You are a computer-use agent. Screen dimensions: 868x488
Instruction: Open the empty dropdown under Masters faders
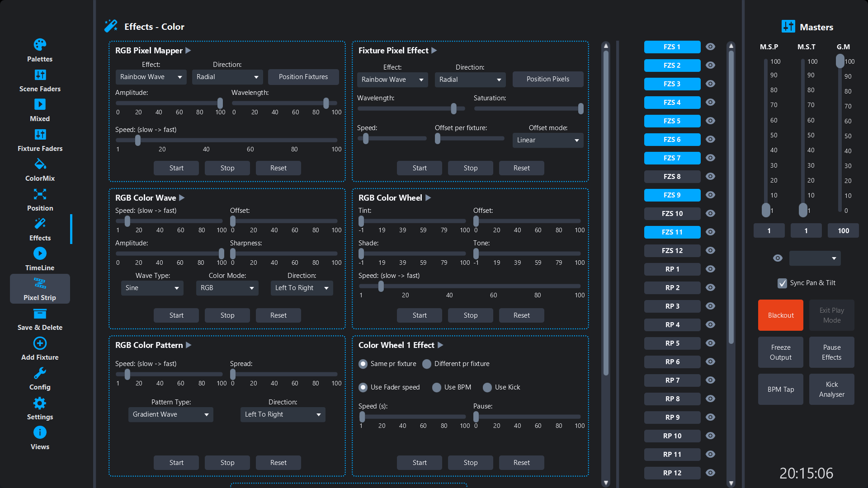pyautogui.click(x=815, y=258)
